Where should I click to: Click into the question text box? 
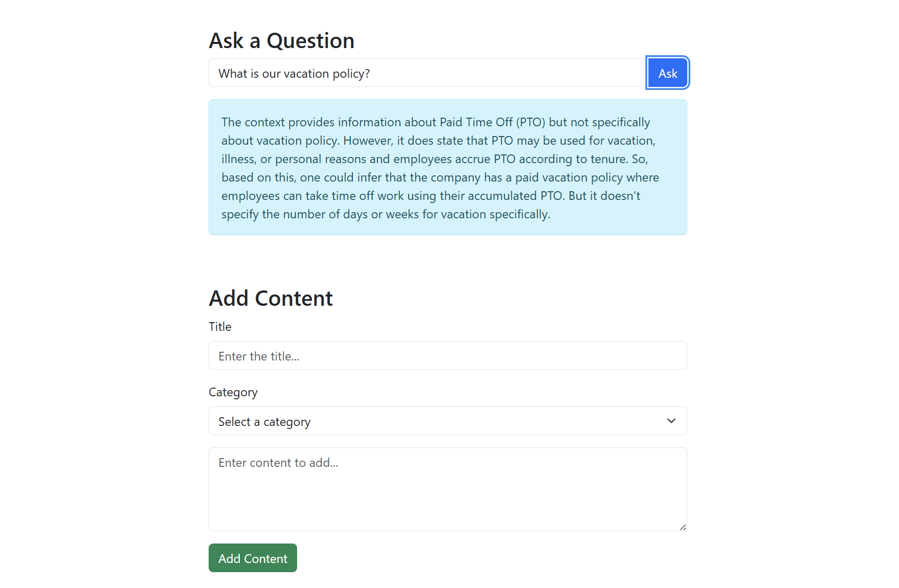(x=426, y=73)
